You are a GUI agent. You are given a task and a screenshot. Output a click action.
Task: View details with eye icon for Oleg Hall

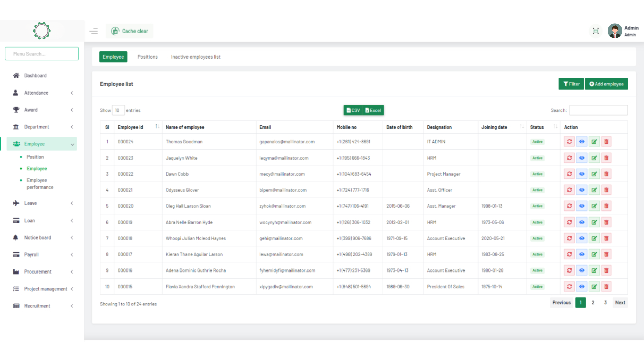582,206
